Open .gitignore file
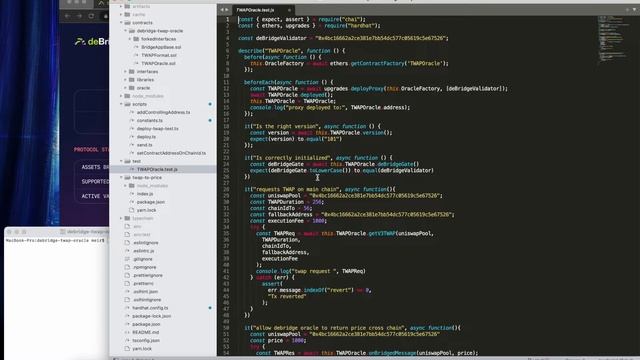 point(142,259)
